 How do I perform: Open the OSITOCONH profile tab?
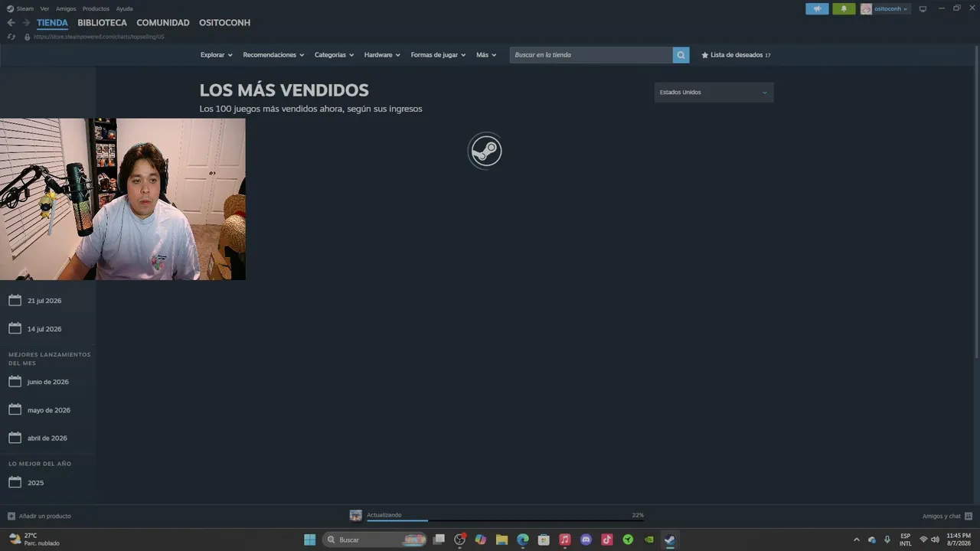click(224, 23)
